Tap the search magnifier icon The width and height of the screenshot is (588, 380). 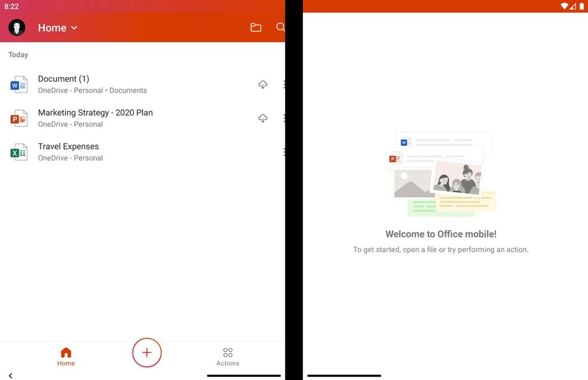280,27
